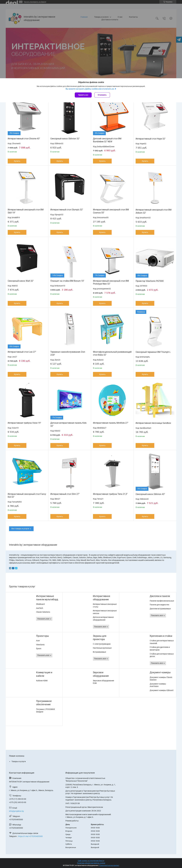Open the О нас menu item

click(x=120, y=17)
